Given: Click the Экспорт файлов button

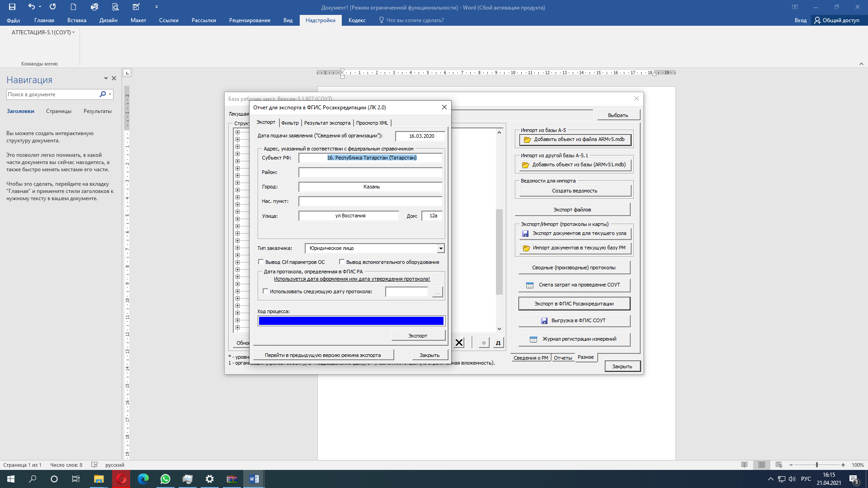Looking at the screenshot, I should pos(572,210).
